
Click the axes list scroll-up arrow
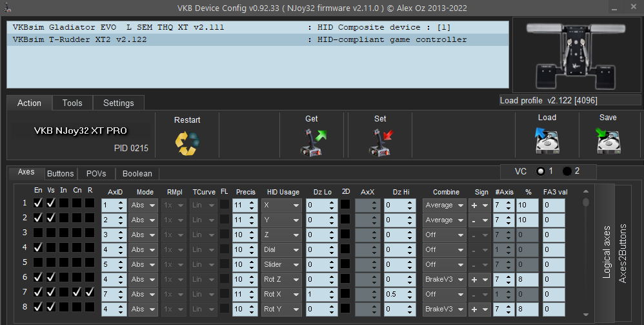click(x=586, y=192)
